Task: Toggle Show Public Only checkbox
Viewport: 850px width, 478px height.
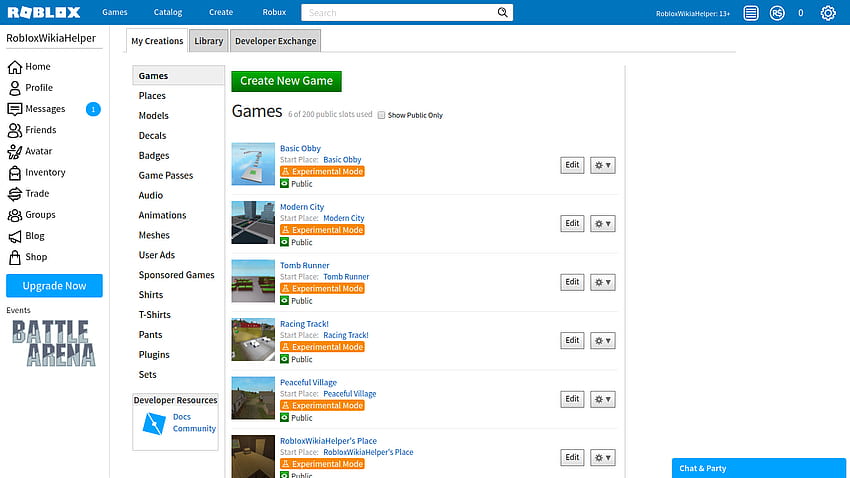Action: coord(381,115)
